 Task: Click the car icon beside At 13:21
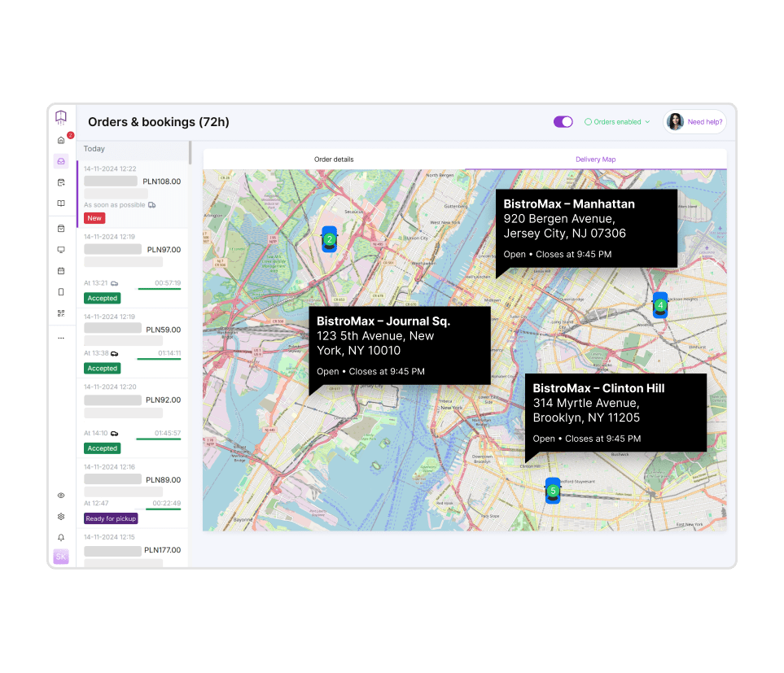tap(115, 283)
